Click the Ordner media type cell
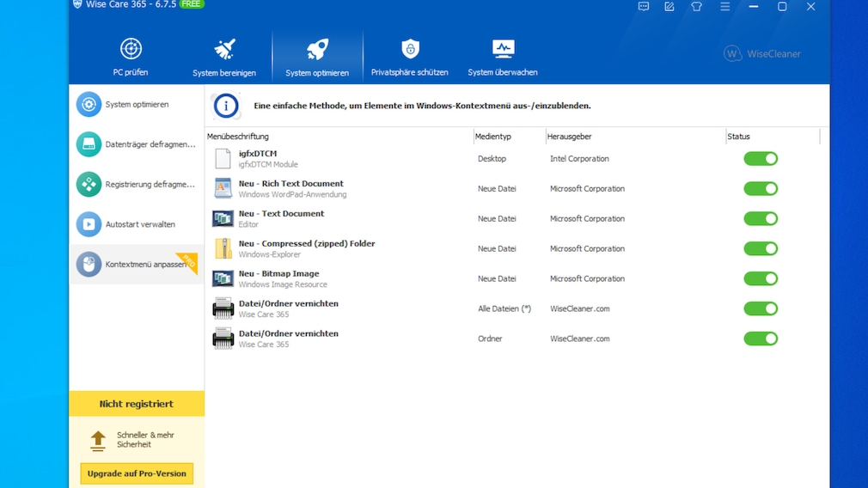The image size is (868, 488). coord(490,338)
